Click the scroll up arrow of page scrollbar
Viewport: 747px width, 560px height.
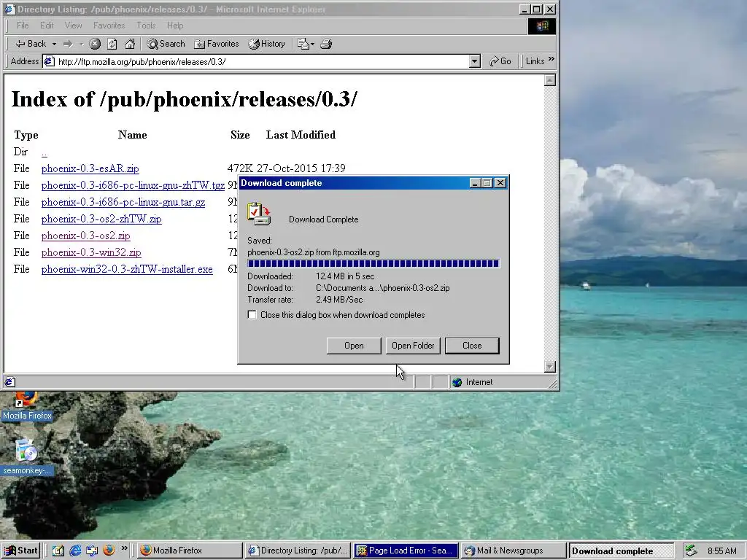coord(550,80)
